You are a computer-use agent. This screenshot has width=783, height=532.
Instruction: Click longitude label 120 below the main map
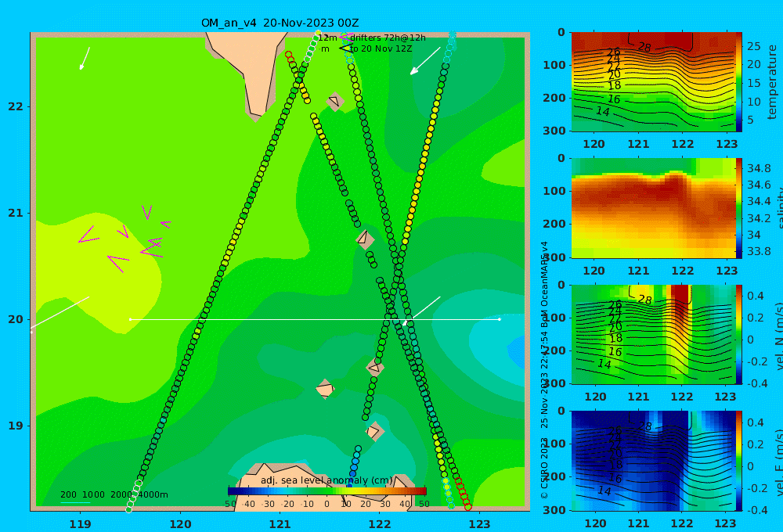tap(180, 524)
